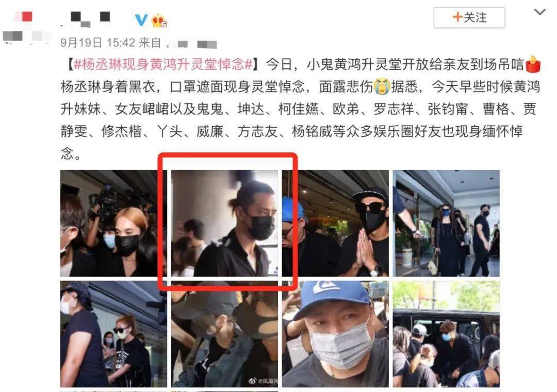Open photo of person in gray cap and denim

[224, 334]
